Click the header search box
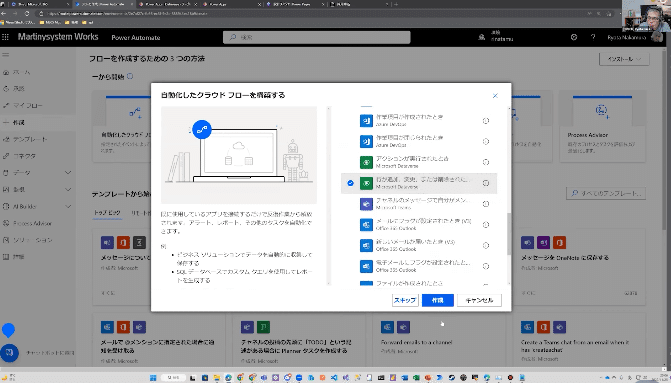The height and width of the screenshot is (383, 671). pyautogui.click(x=317, y=37)
